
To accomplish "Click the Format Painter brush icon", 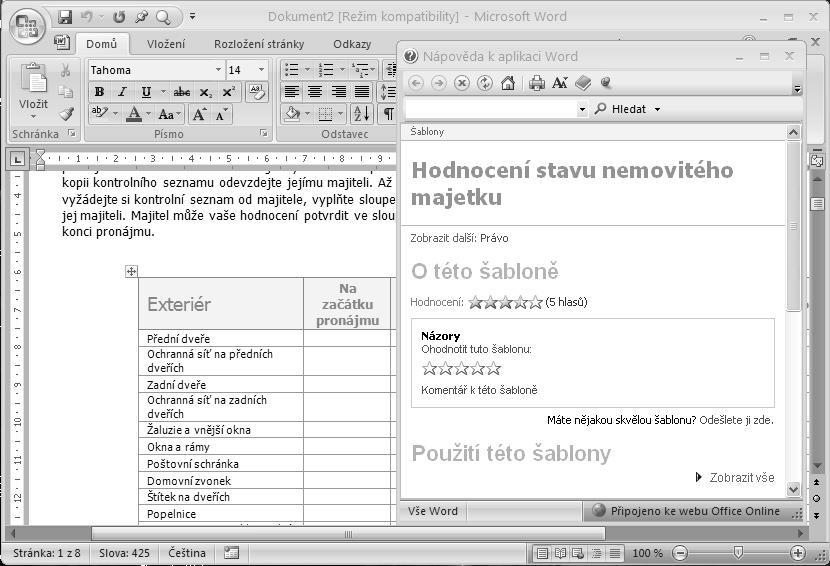I will tap(66, 114).
